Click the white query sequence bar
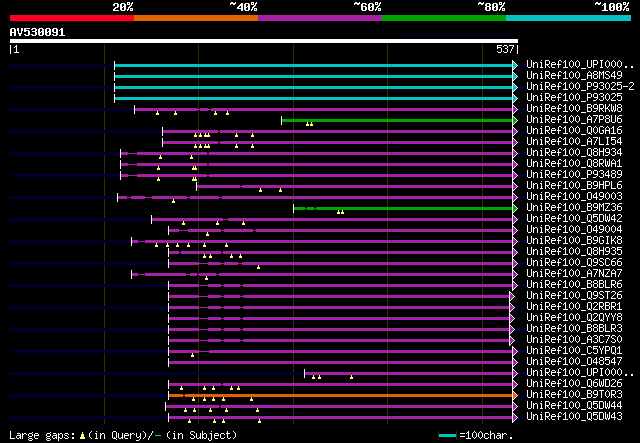 [264, 41]
